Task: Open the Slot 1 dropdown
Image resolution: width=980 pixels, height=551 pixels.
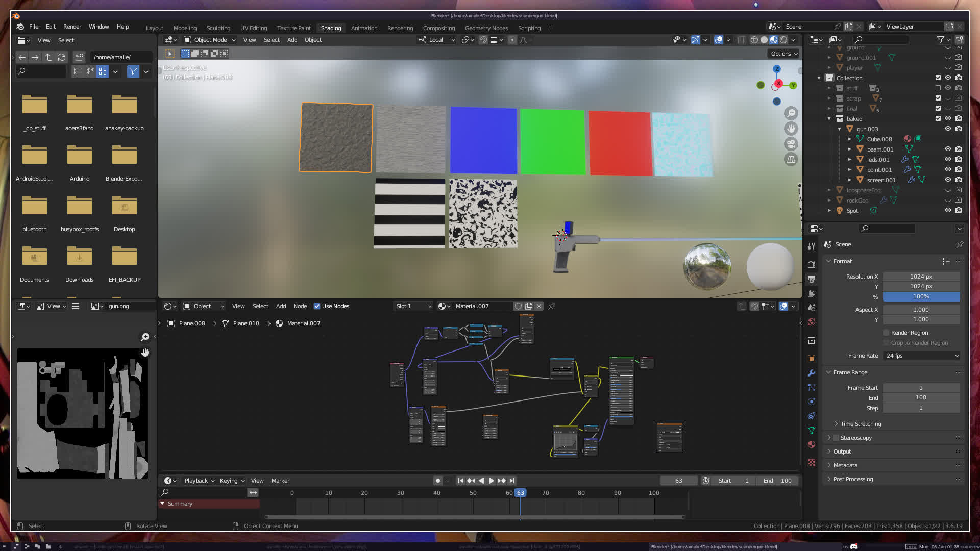Action: [413, 306]
